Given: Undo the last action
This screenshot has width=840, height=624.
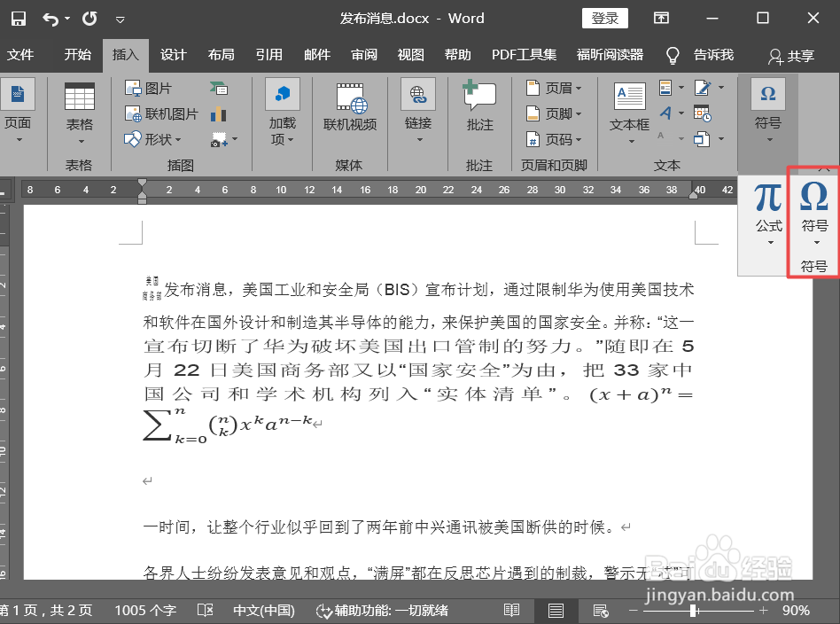Looking at the screenshot, I should [x=51, y=19].
